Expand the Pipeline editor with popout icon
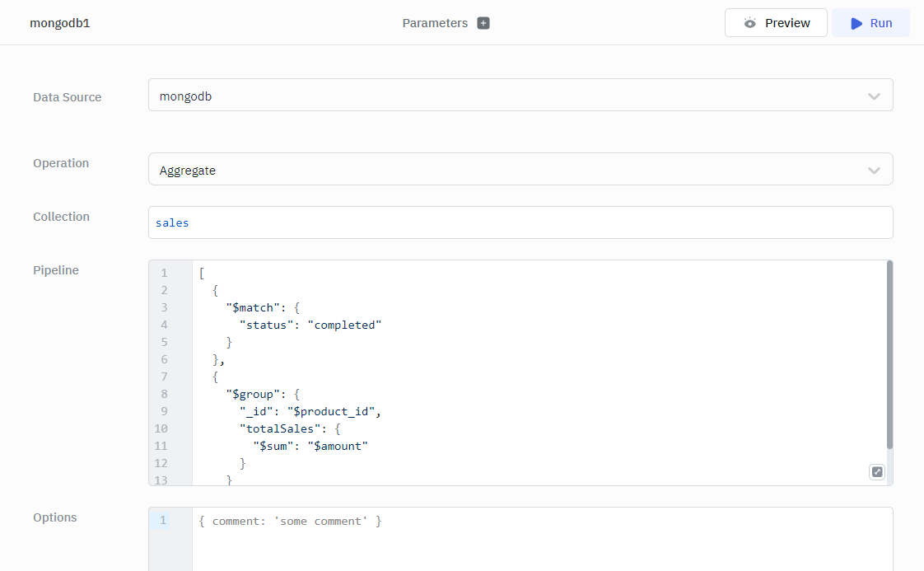Image resolution: width=924 pixels, height=571 pixels. pyautogui.click(x=877, y=472)
